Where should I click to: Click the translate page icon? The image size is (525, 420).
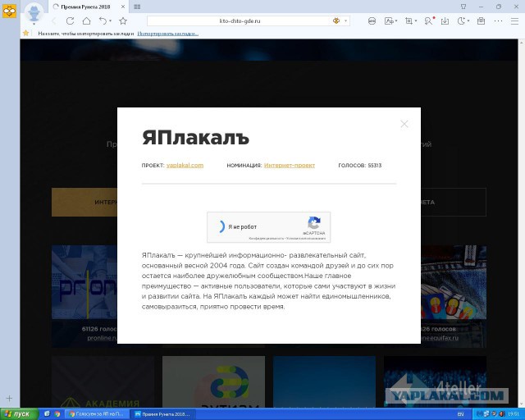point(389,21)
